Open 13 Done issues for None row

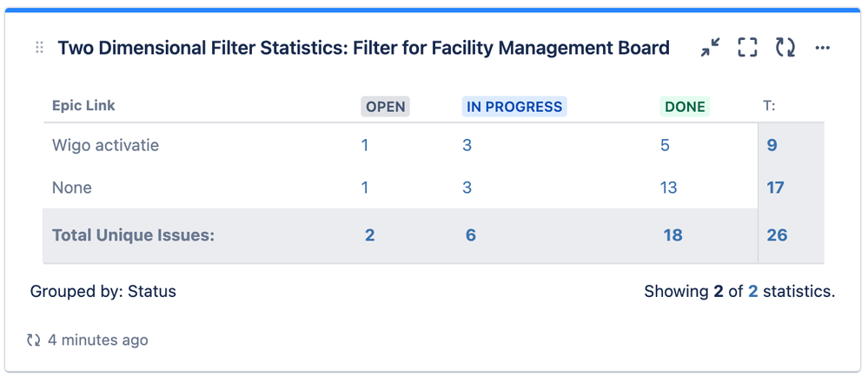tap(669, 188)
